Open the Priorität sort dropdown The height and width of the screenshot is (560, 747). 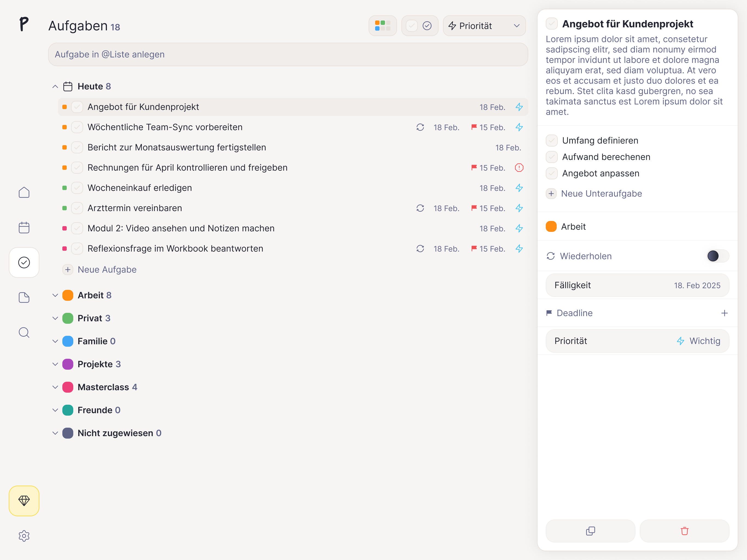point(484,26)
